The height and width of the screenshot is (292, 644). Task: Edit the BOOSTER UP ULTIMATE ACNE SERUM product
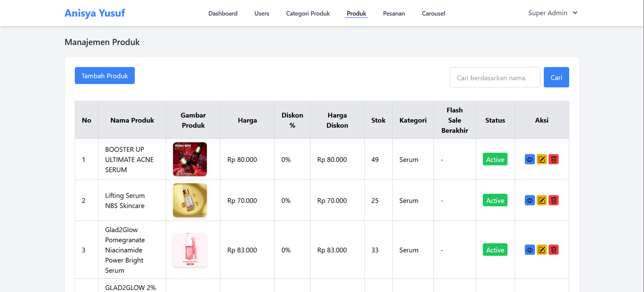coord(542,159)
